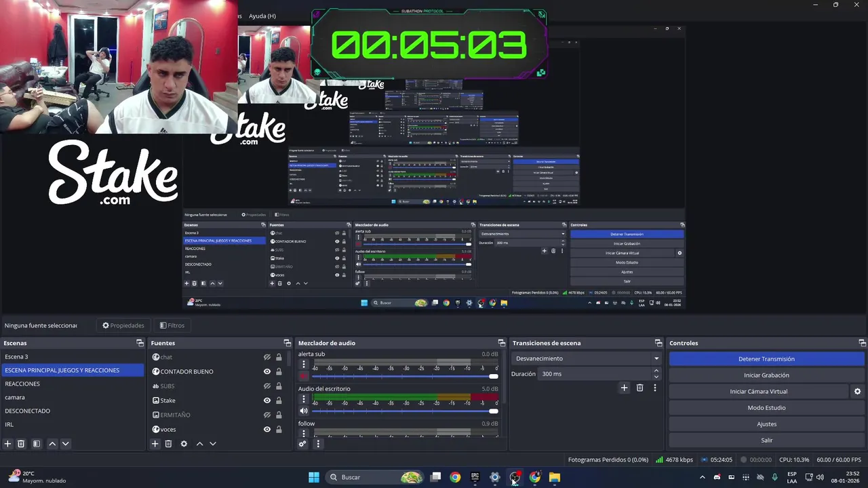This screenshot has width=868, height=488.
Task: Click Iniciar Grabación button
Action: pyautogui.click(x=766, y=375)
